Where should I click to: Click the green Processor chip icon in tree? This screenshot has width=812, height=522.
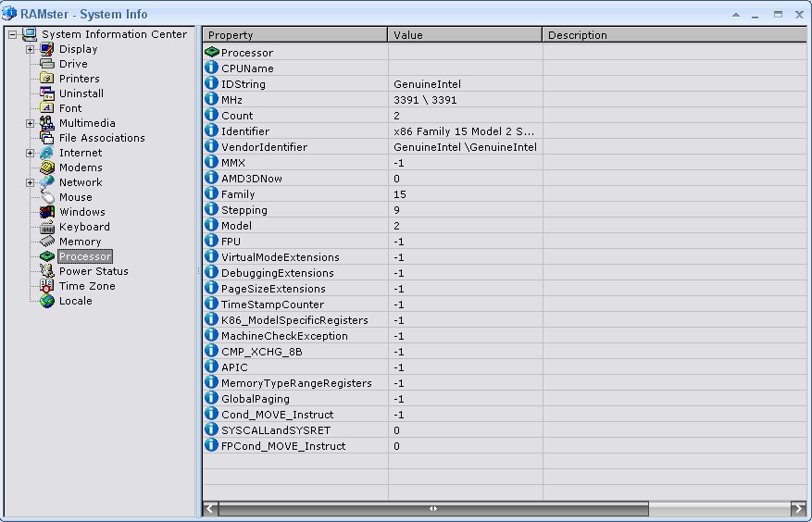click(x=47, y=256)
